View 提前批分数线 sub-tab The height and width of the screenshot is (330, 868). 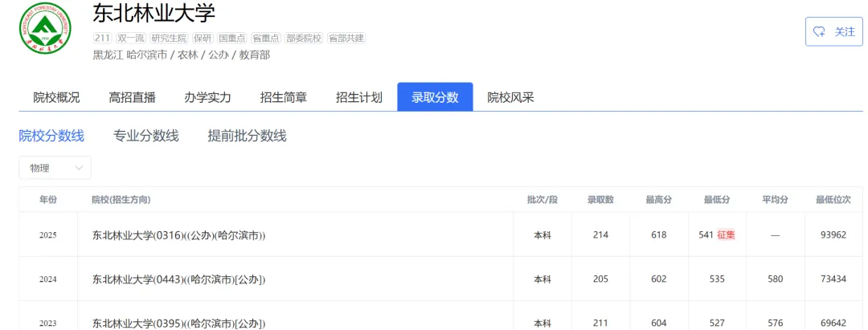pos(247,136)
